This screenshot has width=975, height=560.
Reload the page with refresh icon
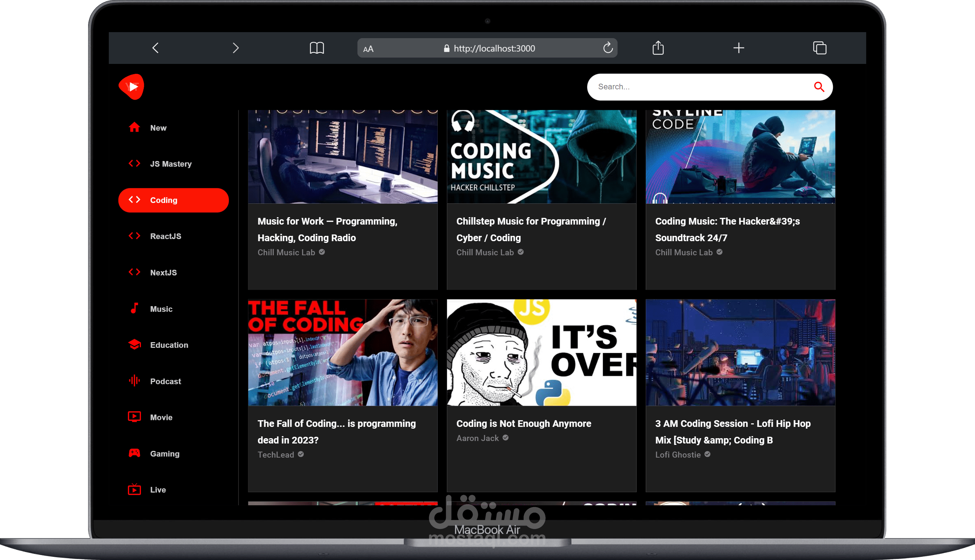pyautogui.click(x=608, y=48)
